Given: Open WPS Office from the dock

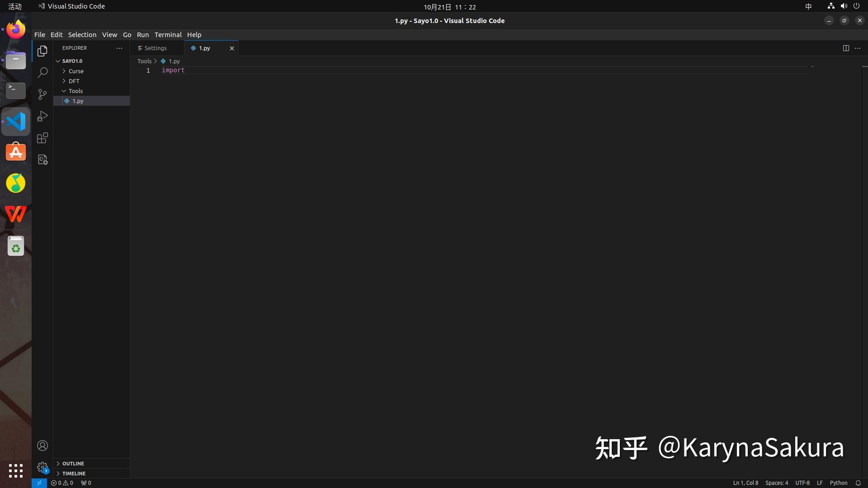Looking at the screenshot, I should (15, 214).
